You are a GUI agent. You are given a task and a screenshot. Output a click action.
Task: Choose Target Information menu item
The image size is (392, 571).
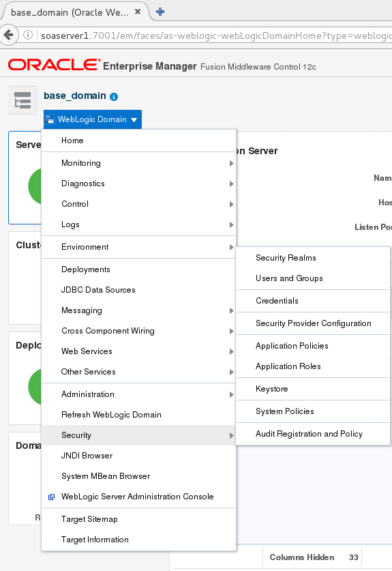pyautogui.click(x=138, y=540)
